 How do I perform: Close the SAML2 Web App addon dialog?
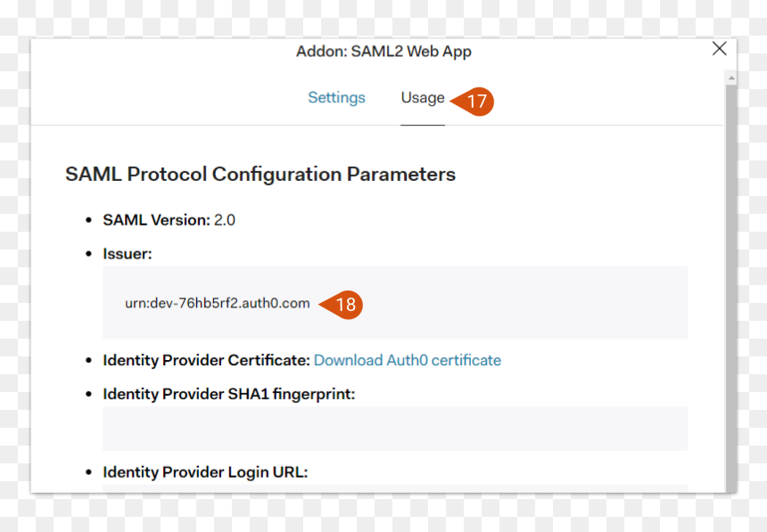[x=719, y=48]
